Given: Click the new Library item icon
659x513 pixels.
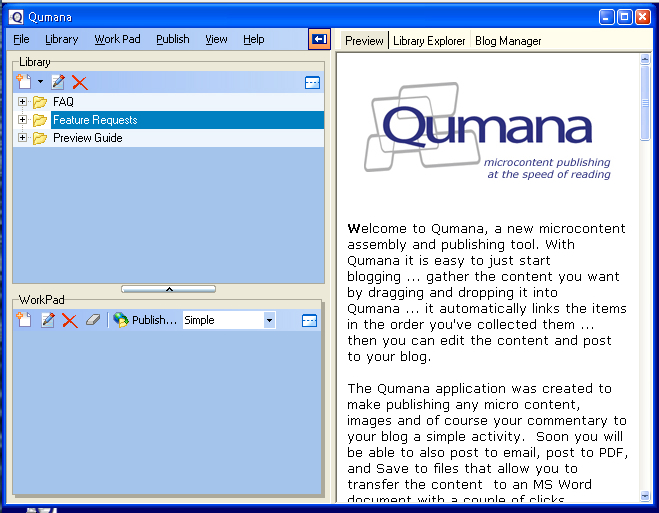Looking at the screenshot, I should point(24,82).
